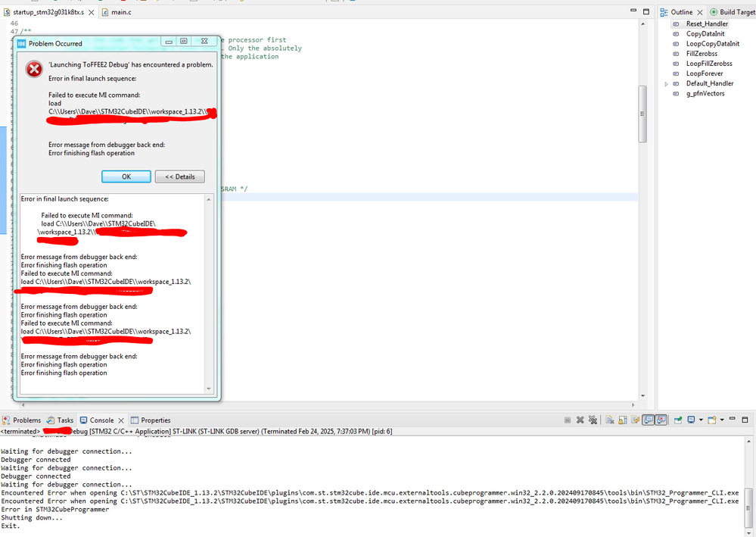This screenshot has height=537, width=756.
Task: Close the Outline view tab
Action: pyautogui.click(x=700, y=12)
